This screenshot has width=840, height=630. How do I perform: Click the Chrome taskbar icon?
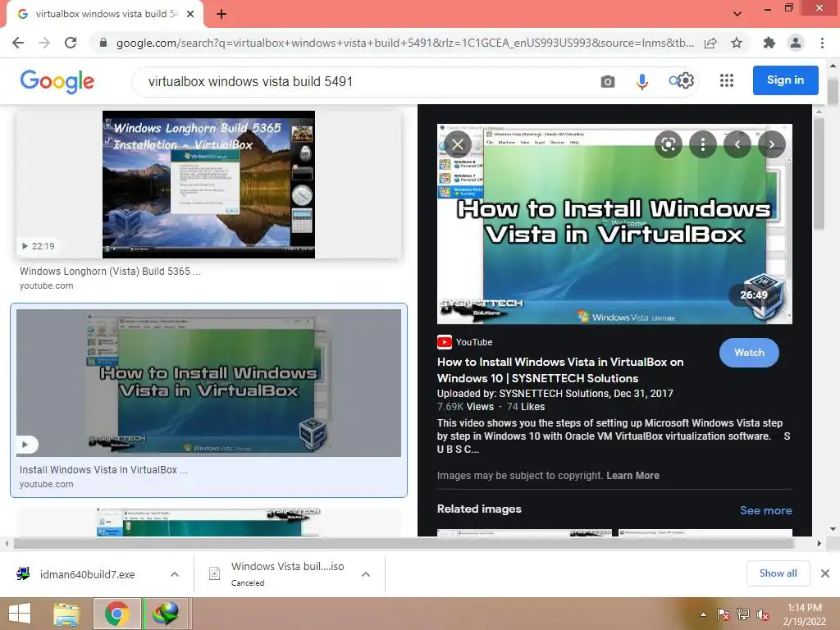coord(117,614)
